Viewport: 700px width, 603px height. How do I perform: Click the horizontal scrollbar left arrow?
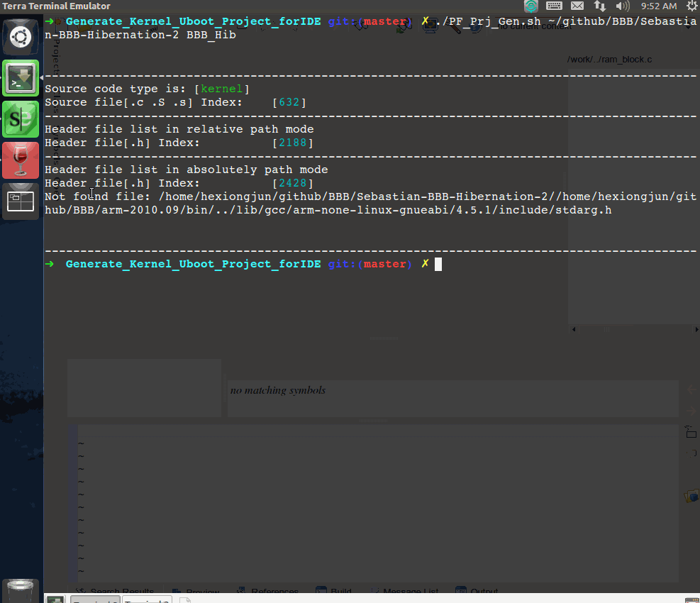[574, 329]
